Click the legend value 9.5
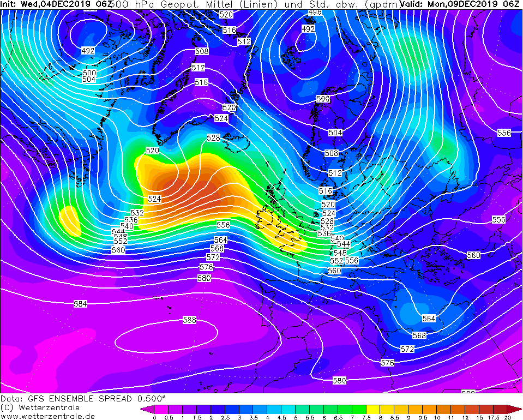Image resolution: width=523 pixels, height=420 pixels. click(x=423, y=417)
